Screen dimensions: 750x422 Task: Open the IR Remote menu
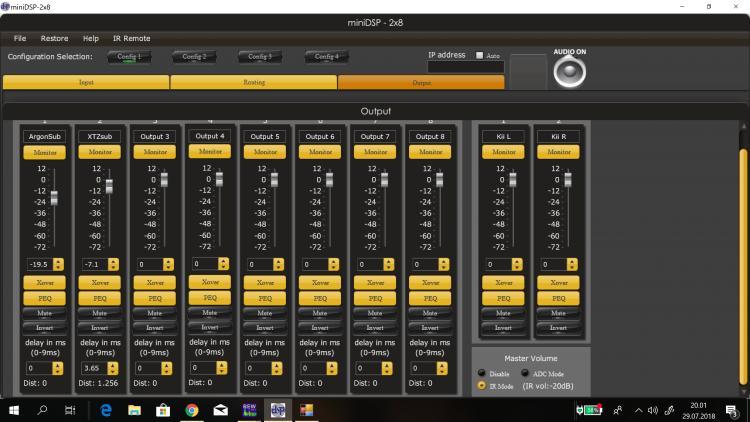click(132, 38)
